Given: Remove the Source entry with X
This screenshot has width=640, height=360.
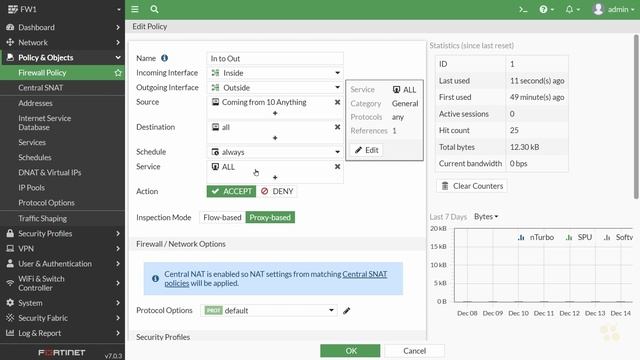Looking at the screenshot, I should pos(337,102).
